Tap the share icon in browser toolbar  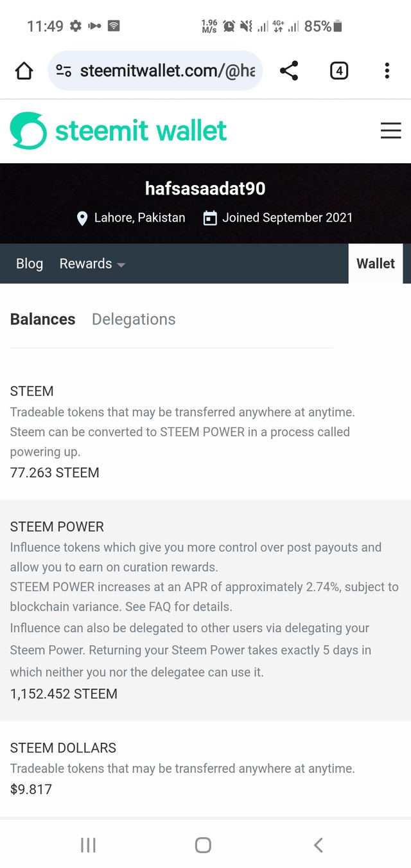(x=289, y=71)
